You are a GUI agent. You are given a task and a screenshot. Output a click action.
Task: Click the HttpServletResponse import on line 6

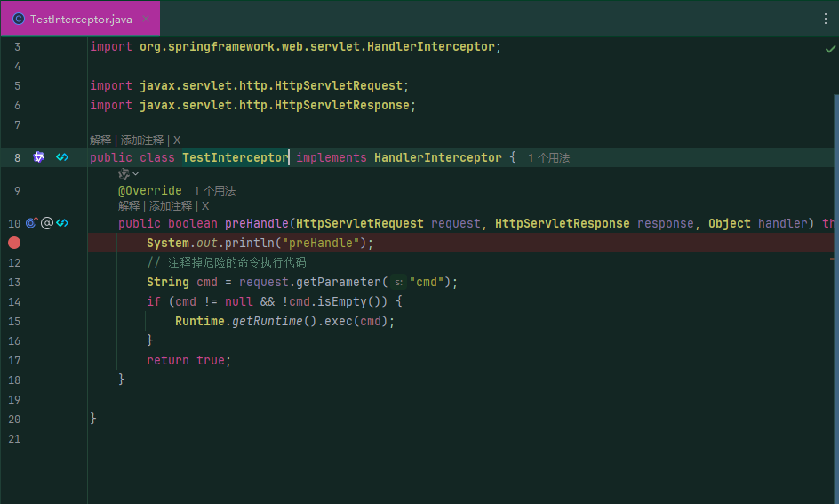point(252,106)
